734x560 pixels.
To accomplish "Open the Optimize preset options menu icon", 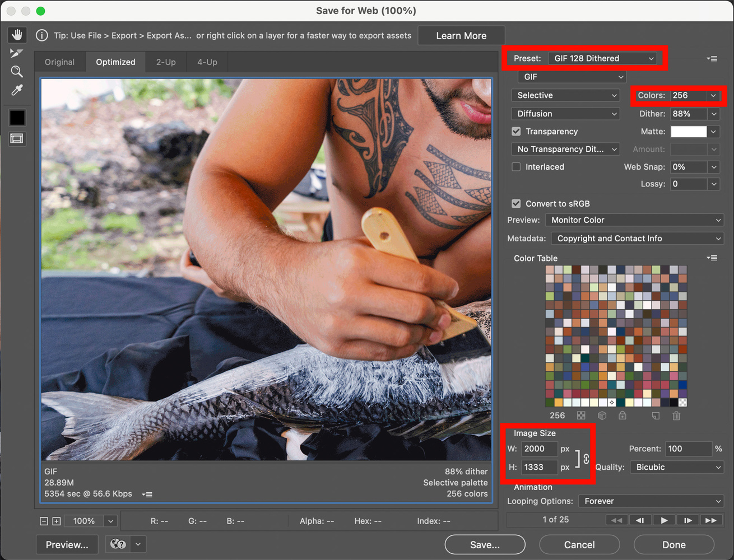I will coord(712,58).
